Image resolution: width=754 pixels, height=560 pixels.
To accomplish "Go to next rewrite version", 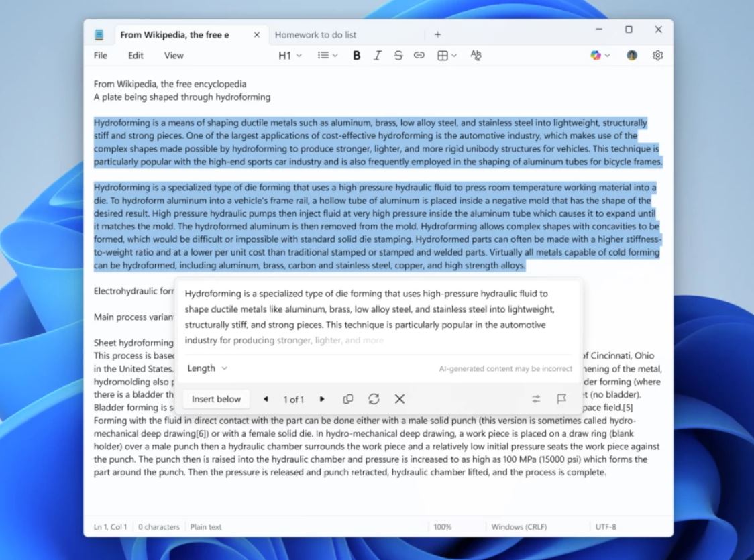I will click(322, 399).
